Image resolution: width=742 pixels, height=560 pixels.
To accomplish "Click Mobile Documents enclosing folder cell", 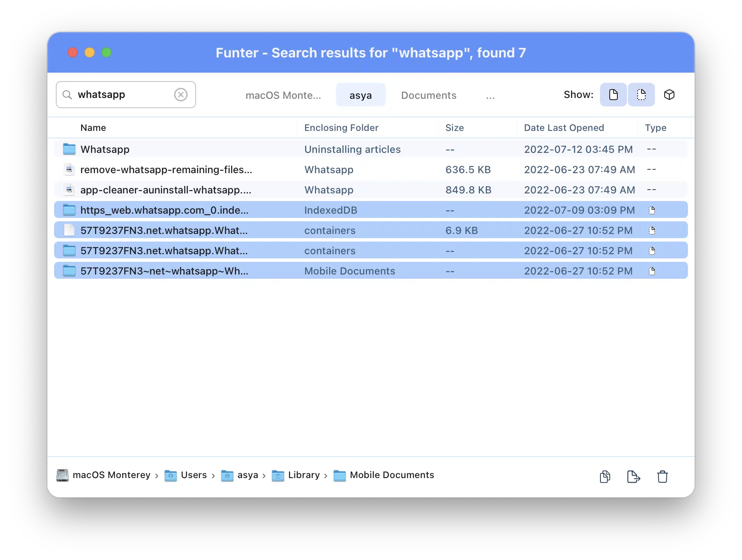I will coord(349,271).
